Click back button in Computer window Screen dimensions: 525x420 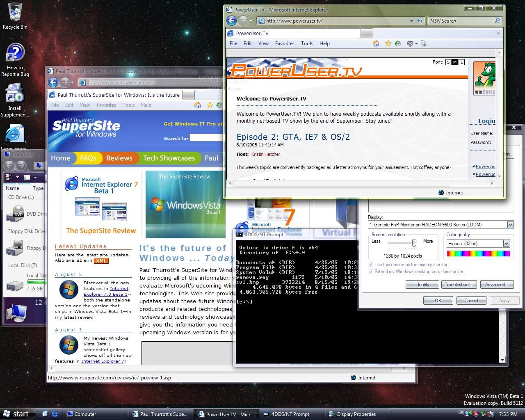[9, 165]
